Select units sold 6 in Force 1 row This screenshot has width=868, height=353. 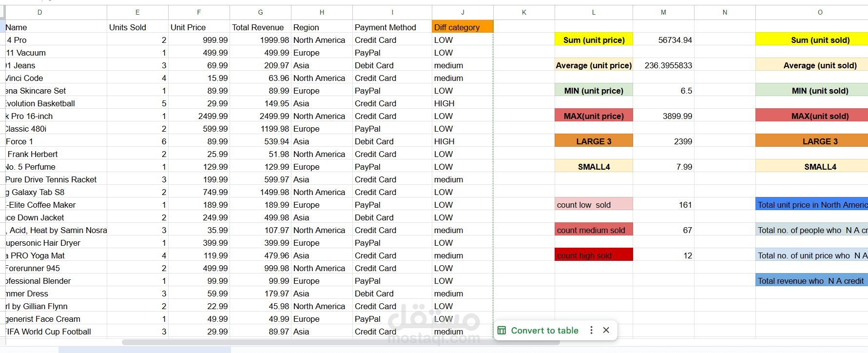point(137,141)
